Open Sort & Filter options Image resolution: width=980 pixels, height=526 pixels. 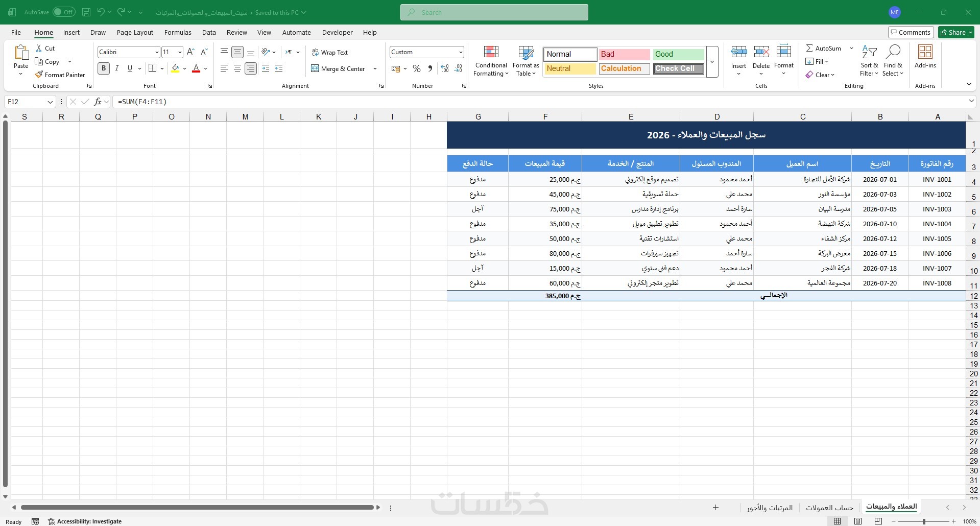coord(869,61)
